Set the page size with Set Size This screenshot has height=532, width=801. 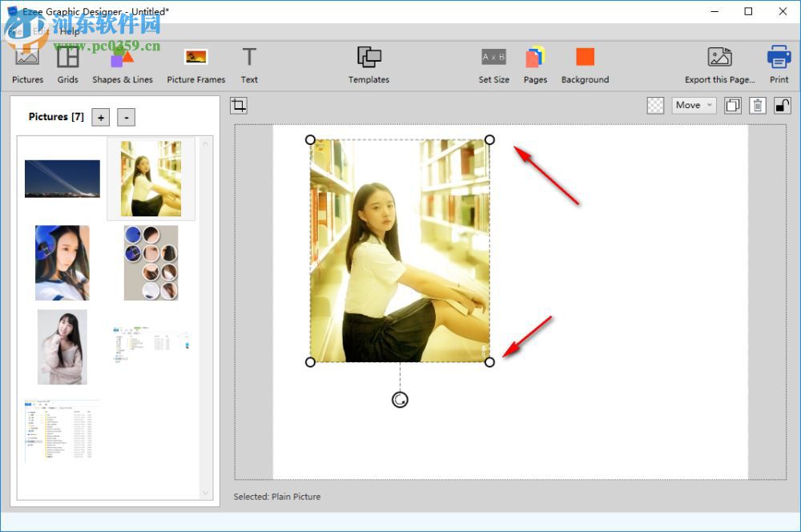click(x=494, y=63)
